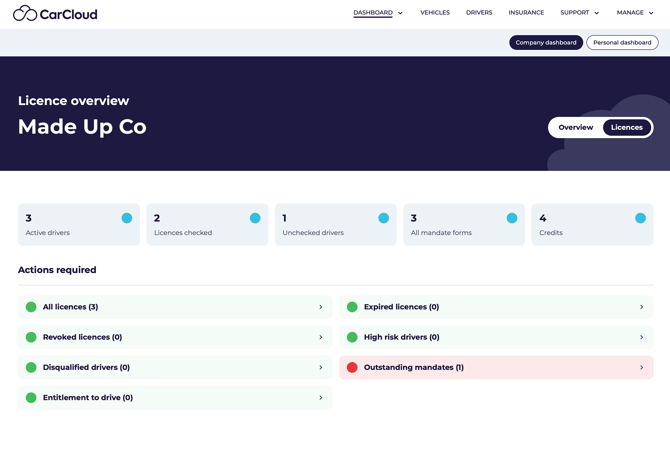Open Entitlement to drive row chevron
The width and height of the screenshot is (670, 459).
click(x=321, y=397)
